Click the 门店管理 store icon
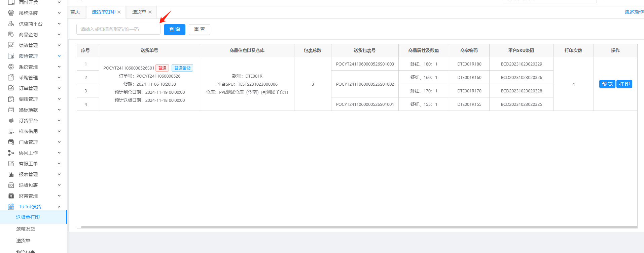This screenshot has height=253, width=644. point(11,142)
